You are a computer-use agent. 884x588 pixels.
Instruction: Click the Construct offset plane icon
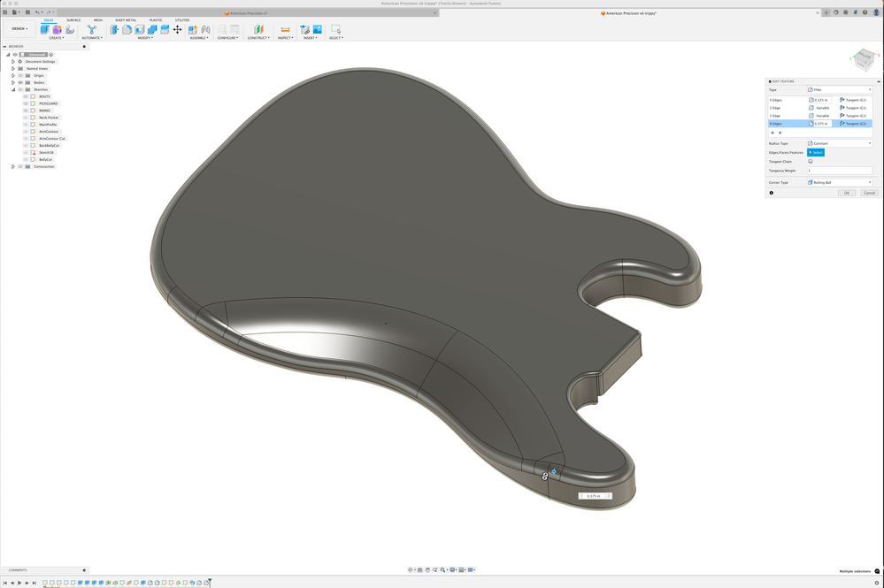coord(258,29)
